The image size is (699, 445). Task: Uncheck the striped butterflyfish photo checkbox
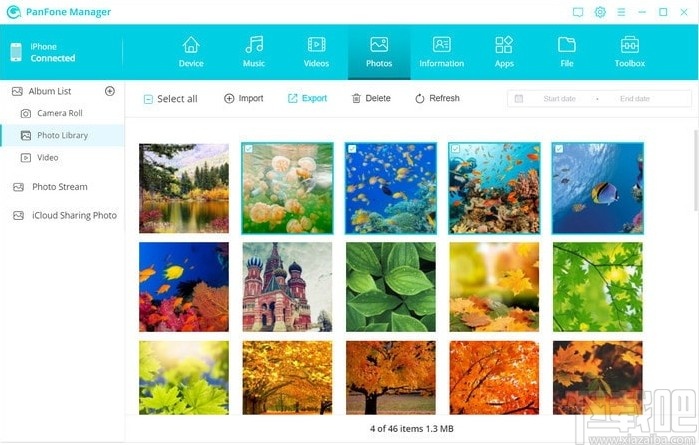pos(559,149)
